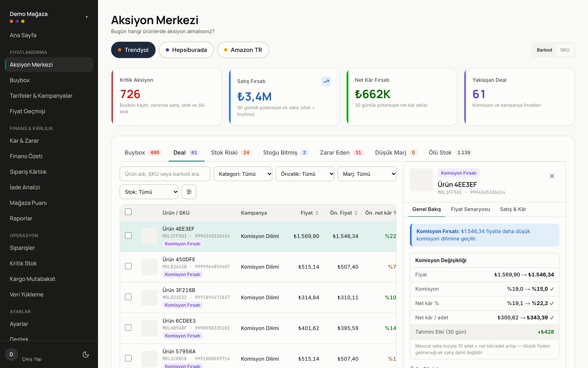The image size is (588, 368).
Task: Click Çıkış Yap to log out
Action: point(32,359)
